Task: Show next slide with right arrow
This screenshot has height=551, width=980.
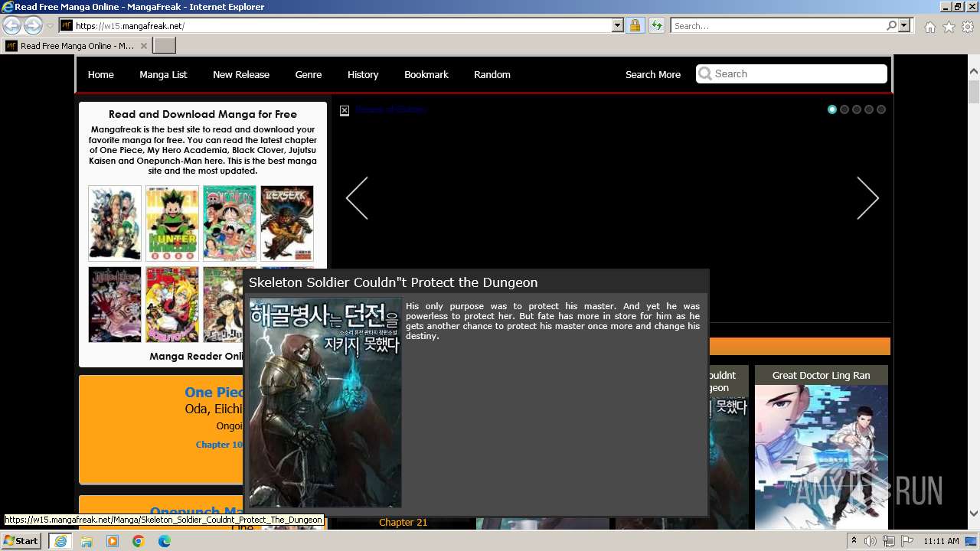Action: (867, 198)
